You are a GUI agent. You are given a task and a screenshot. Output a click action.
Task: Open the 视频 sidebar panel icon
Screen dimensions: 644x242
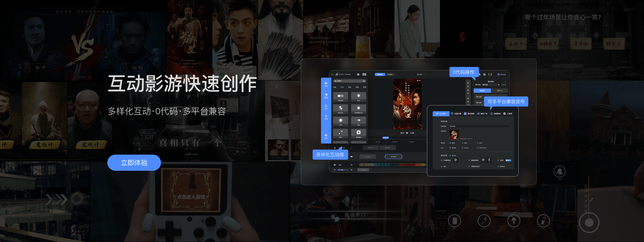click(x=326, y=84)
